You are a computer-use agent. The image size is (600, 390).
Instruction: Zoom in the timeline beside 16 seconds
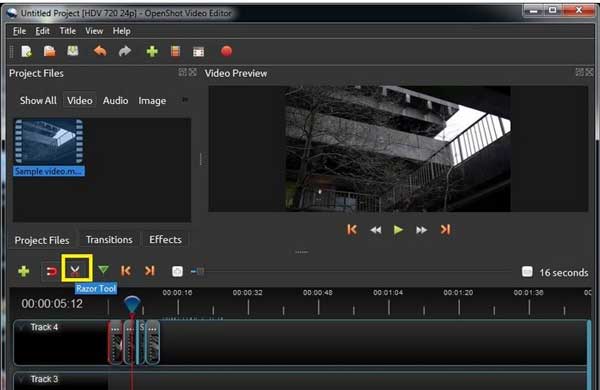tap(527, 272)
